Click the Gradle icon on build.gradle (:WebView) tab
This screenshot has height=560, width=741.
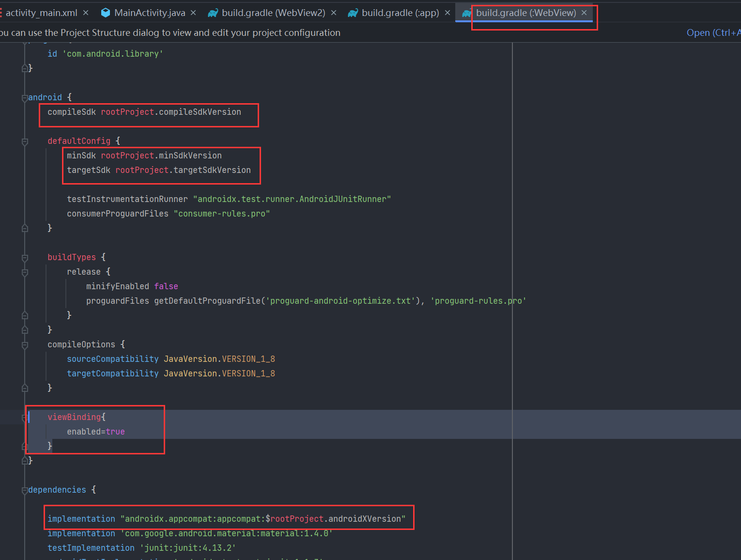[x=465, y=13]
